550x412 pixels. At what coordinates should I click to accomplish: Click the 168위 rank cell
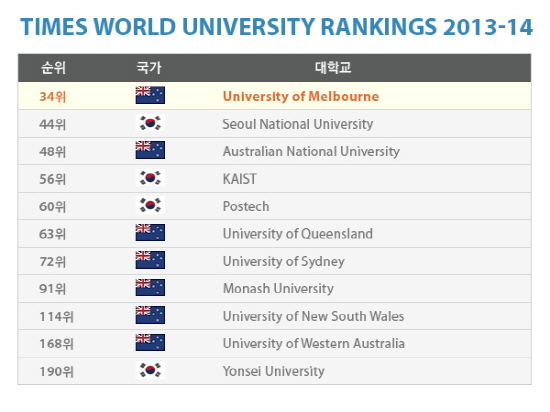[x=56, y=344]
